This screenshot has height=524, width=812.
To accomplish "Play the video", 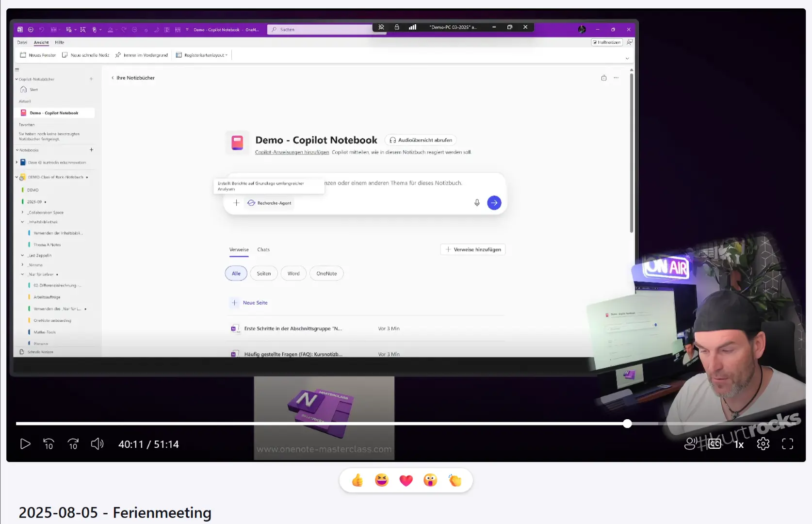I will point(25,444).
